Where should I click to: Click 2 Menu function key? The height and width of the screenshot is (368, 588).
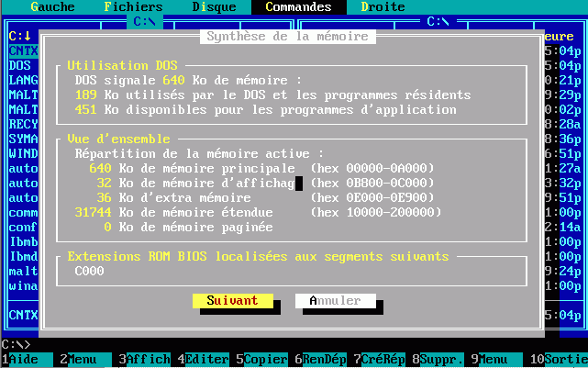point(85,360)
